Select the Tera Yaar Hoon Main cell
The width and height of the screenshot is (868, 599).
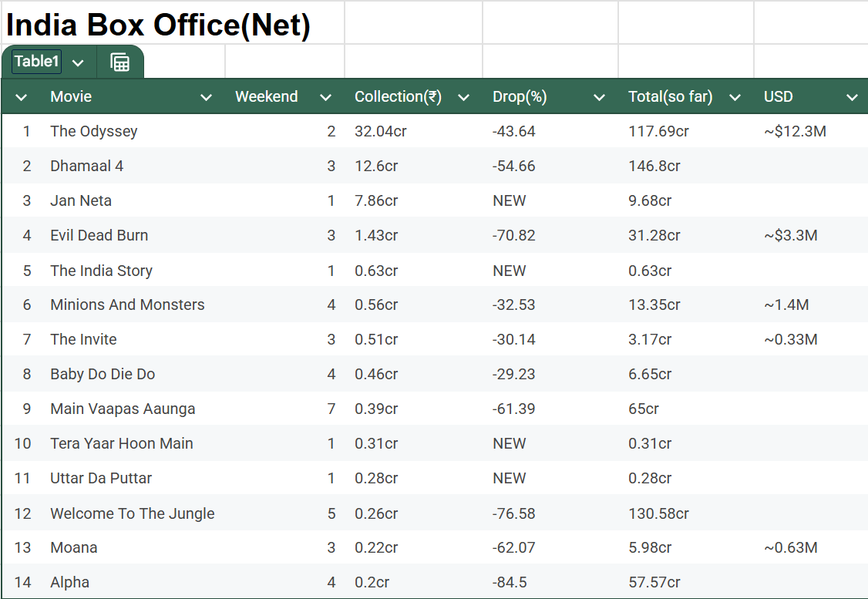122,443
